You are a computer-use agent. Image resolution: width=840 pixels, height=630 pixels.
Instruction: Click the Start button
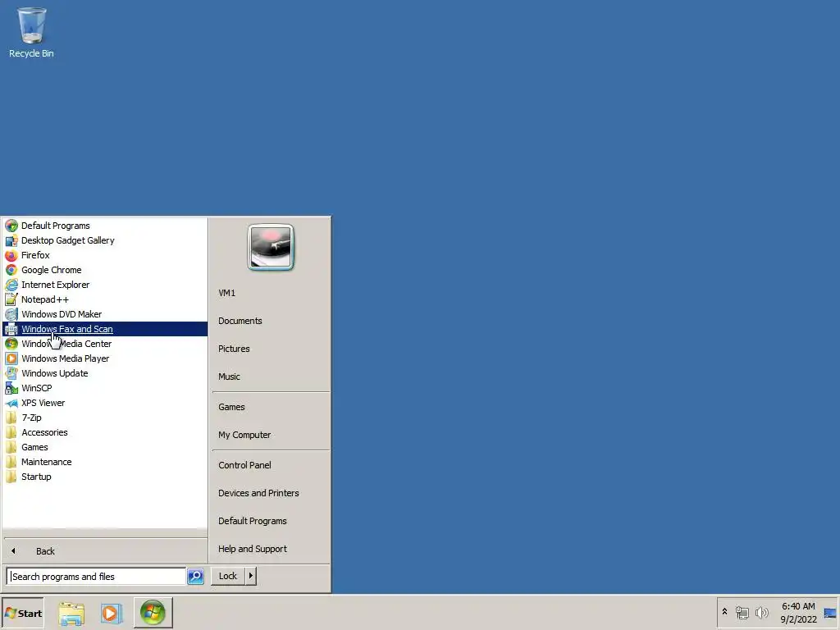point(22,613)
